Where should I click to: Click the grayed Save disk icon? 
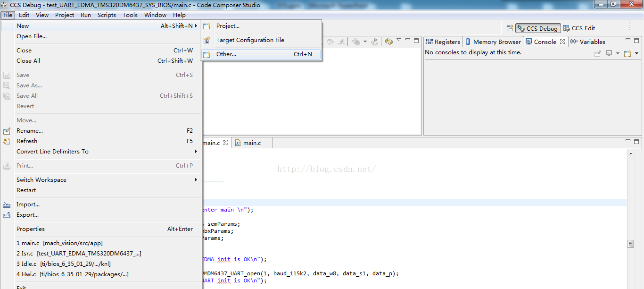(x=7, y=75)
